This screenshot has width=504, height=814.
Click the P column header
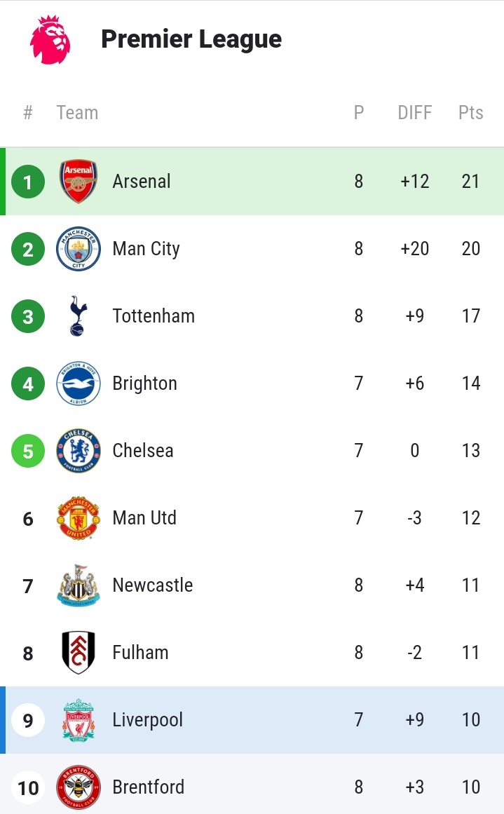pyautogui.click(x=359, y=113)
